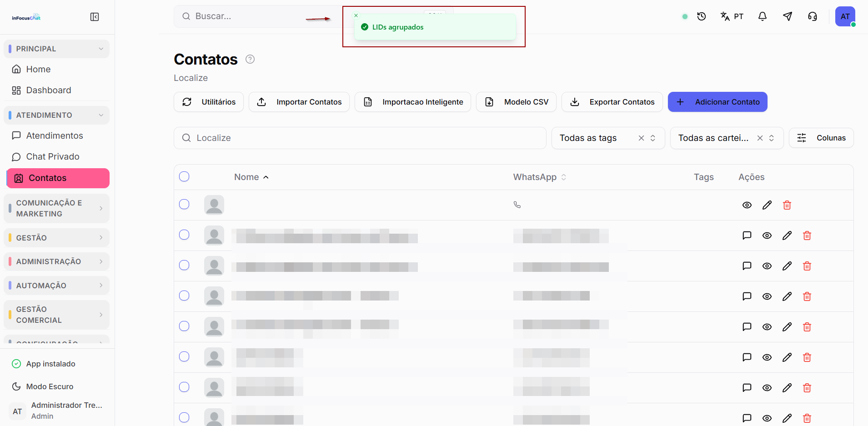Image resolution: width=868 pixels, height=426 pixels.
Task: Toggle Modo Escuro dark mode
Action: pyautogui.click(x=50, y=386)
